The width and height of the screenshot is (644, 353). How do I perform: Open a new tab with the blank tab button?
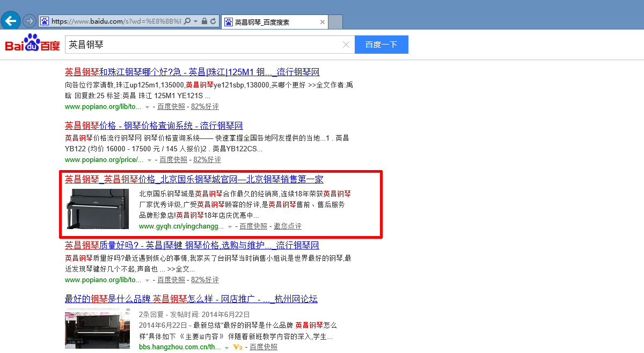[x=335, y=22]
